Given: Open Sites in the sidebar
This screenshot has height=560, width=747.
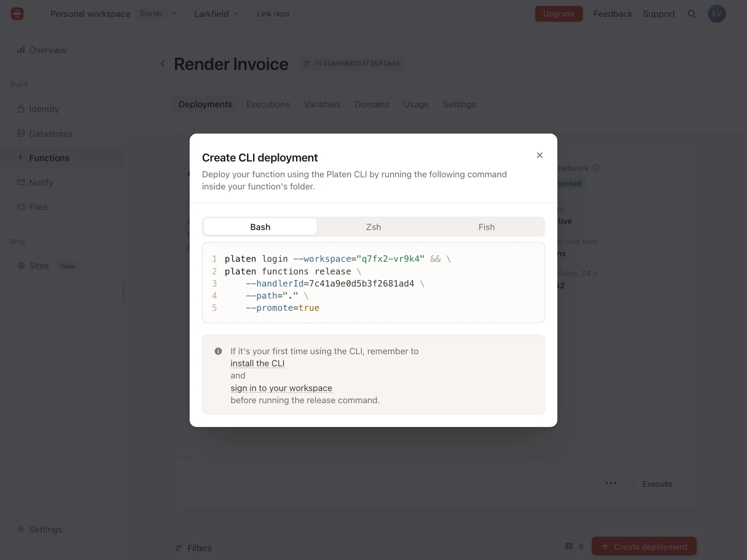Looking at the screenshot, I should (x=39, y=266).
